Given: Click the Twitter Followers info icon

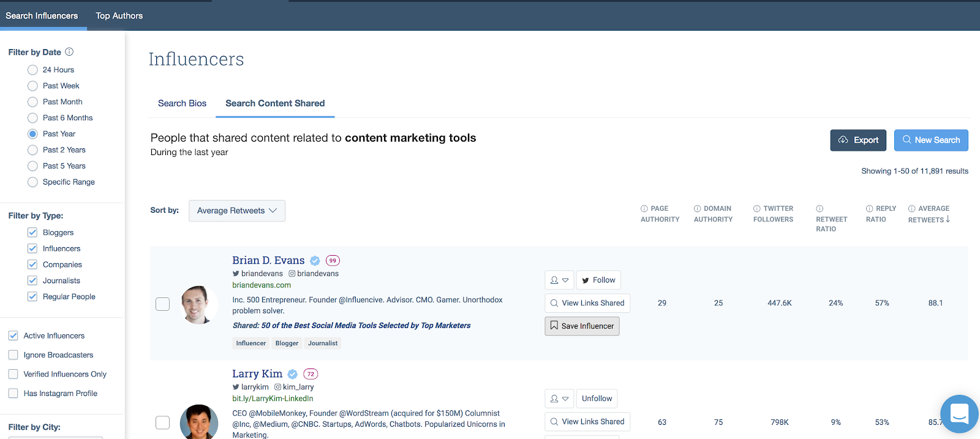Looking at the screenshot, I should coord(757,209).
